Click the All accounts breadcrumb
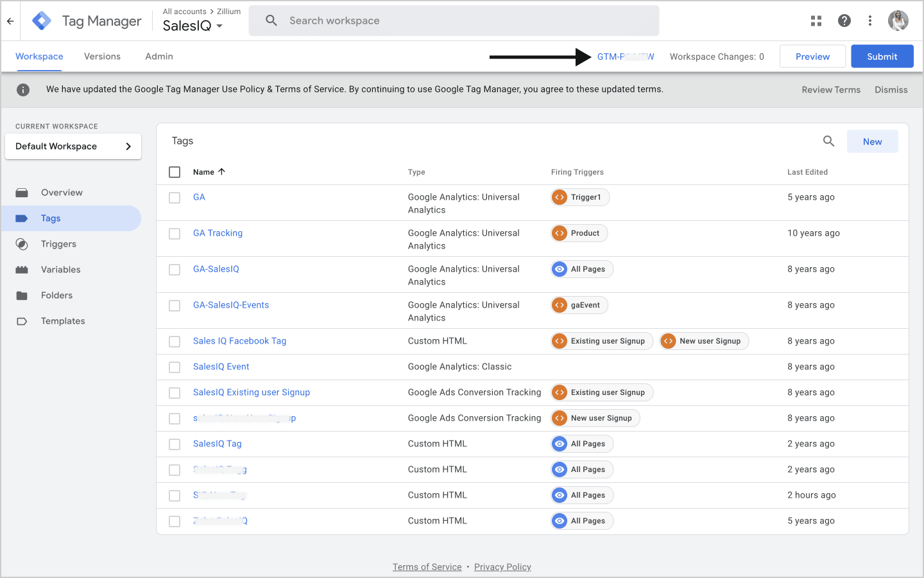Viewport: 924px width, 578px height. tap(184, 12)
